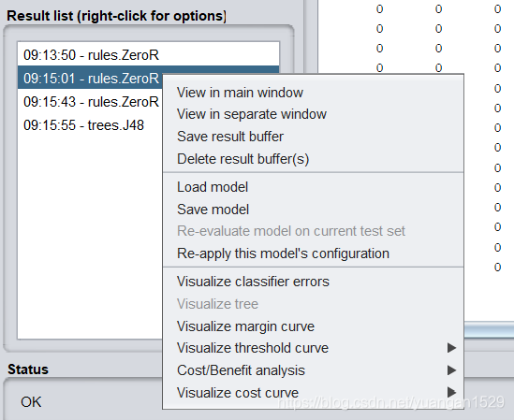
Task: Open Visualize classifier errors
Action: (x=313, y=282)
